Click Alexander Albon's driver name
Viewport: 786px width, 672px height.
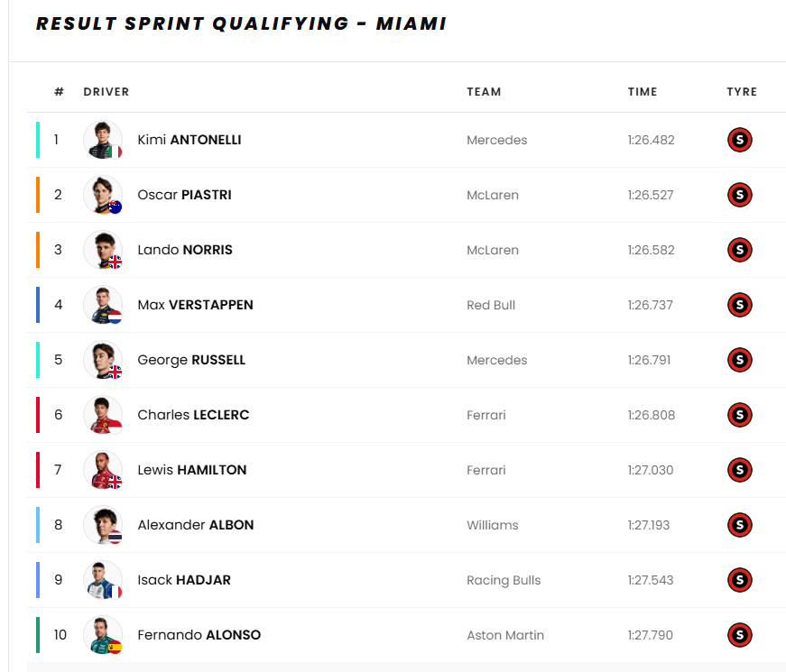click(x=195, y=525)
